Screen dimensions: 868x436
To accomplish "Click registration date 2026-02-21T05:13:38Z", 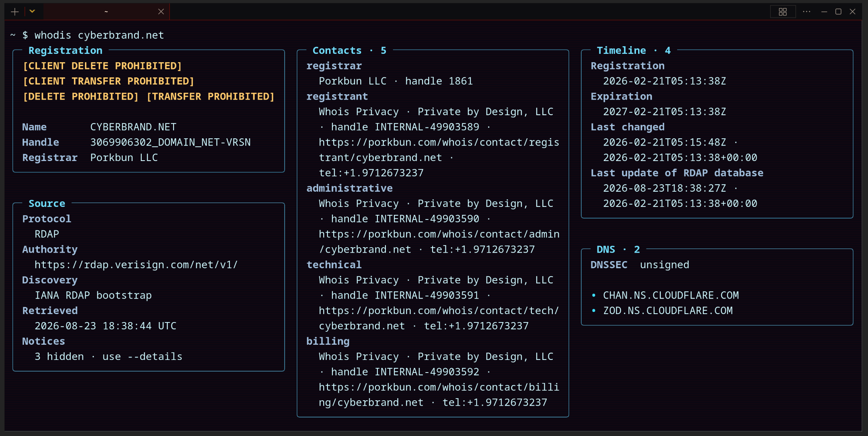I will point(665,81).
